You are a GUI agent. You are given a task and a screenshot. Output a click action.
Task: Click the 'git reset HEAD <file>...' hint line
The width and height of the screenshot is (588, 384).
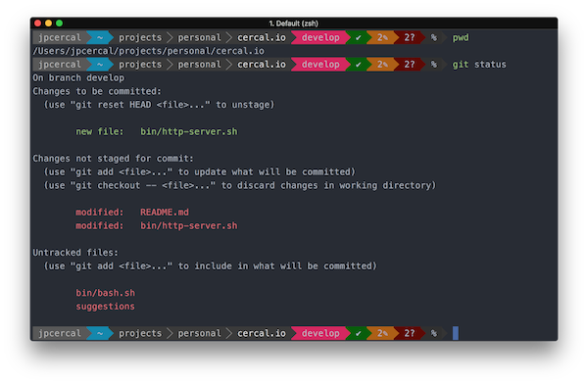(159, 105)
